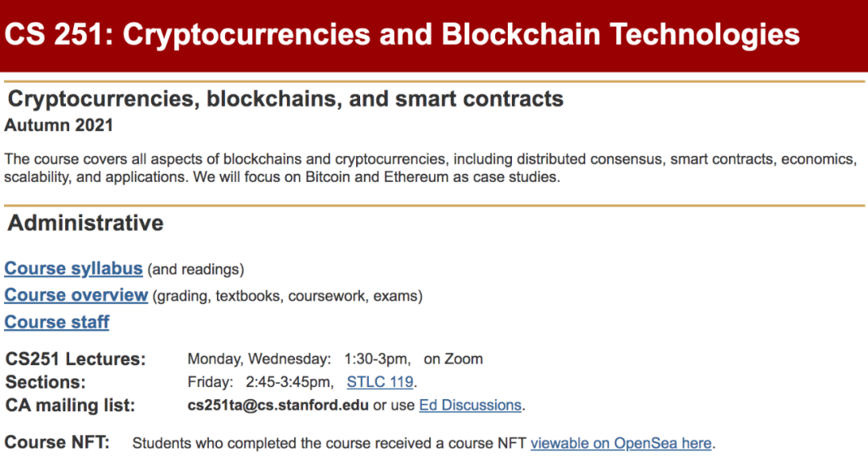Click the Course NFT label
This screenshot has width=868, height=465.
click(x=57, y=442)
